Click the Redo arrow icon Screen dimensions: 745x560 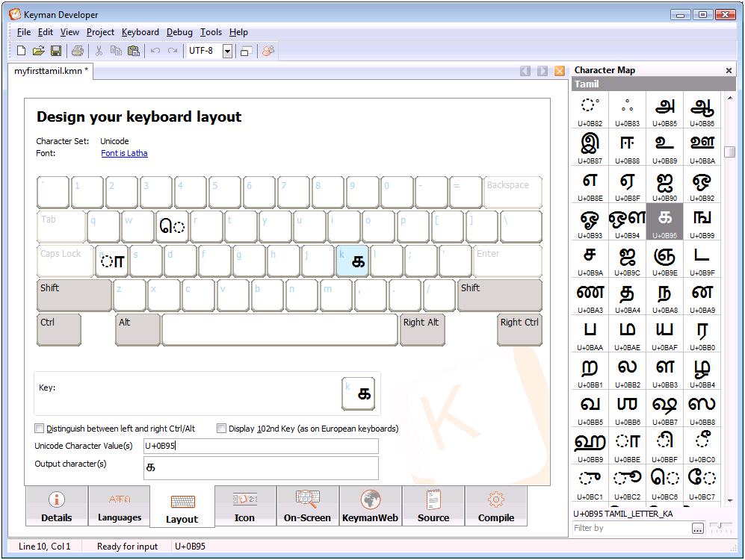pyautogui.click(x=173, y=51)
